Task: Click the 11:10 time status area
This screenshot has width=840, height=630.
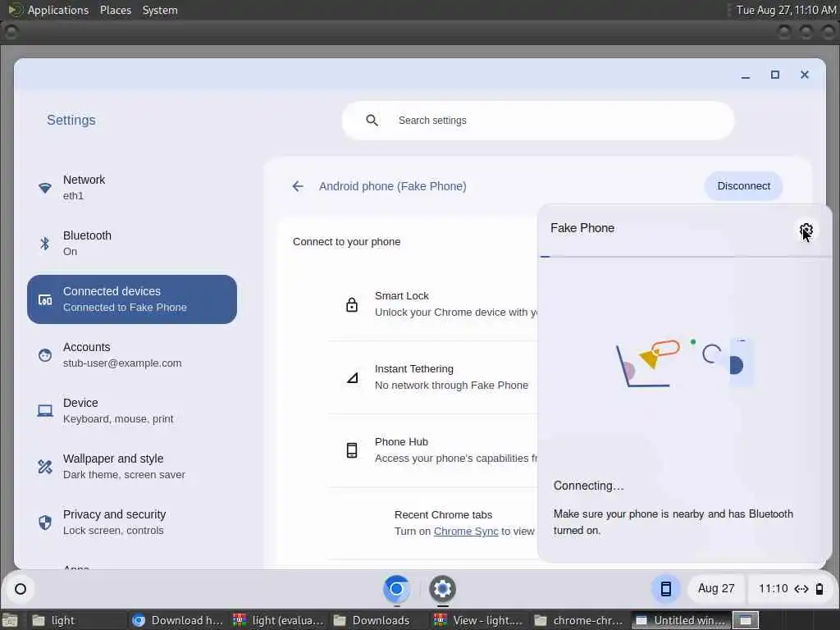Action: point(789,589)
